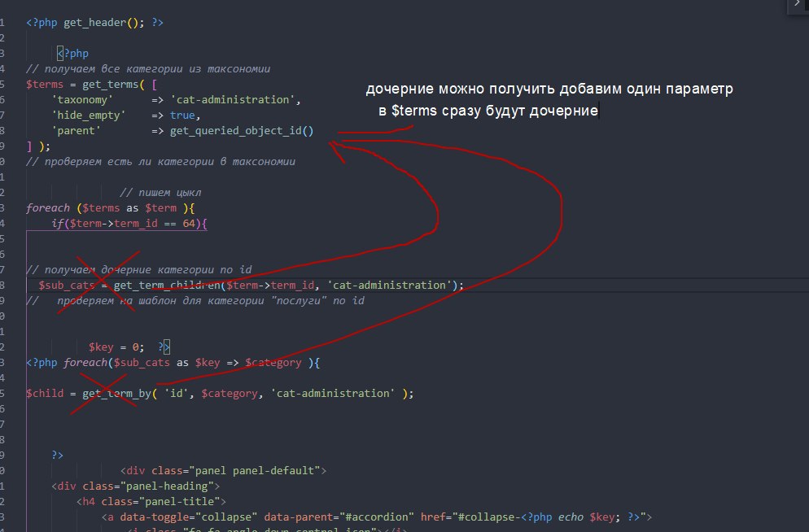The height and width of the screenshot is (532, 809).
Task: Click 'cat-administration' in the get_term_by call
Action: pyautogui.click(x=333, y=394)
